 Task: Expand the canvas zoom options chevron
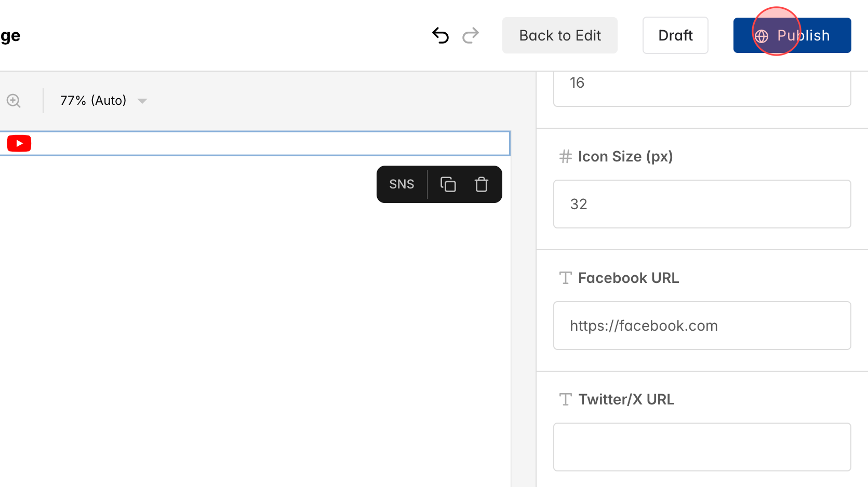142,101
